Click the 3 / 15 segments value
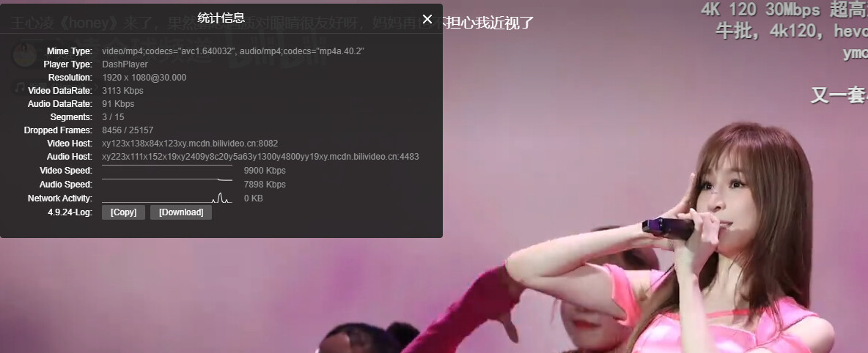Viewport: 868px width, 353px height. 114,117
